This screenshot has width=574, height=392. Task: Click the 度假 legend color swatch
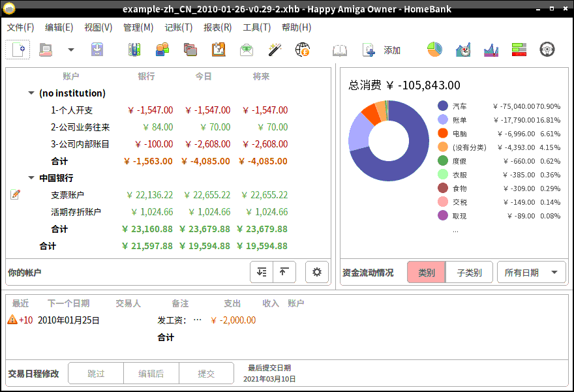point(443,160)
